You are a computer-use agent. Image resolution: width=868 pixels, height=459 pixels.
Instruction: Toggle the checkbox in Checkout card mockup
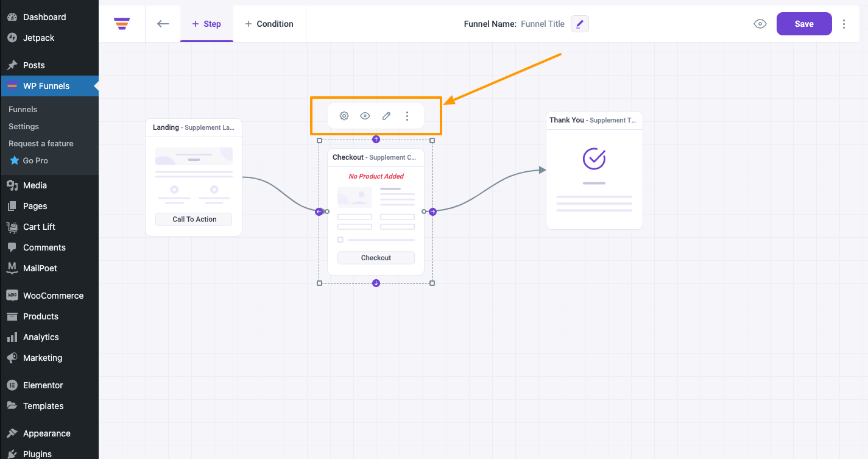pos(340,240)
